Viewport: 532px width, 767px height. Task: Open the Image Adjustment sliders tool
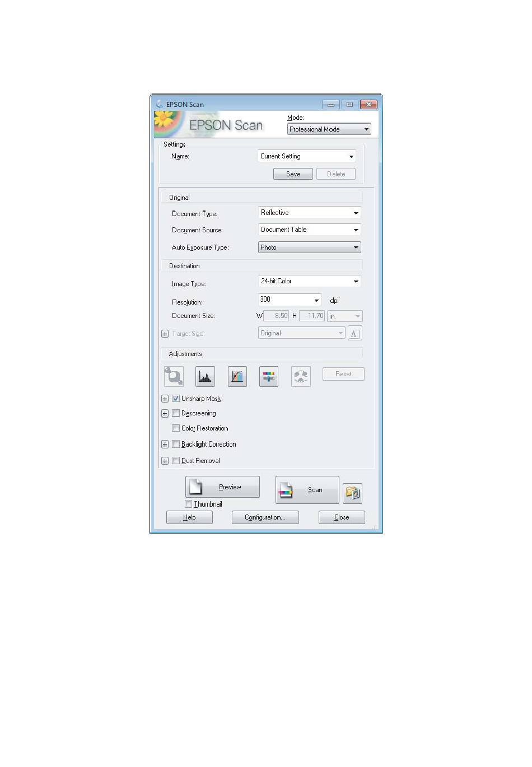pyautogui.click(x=269, y=376)
